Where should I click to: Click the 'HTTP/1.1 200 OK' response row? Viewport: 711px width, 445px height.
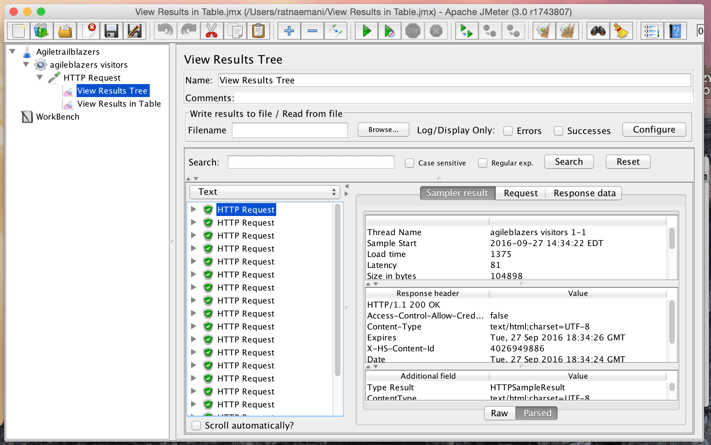[x=403, y=305]
